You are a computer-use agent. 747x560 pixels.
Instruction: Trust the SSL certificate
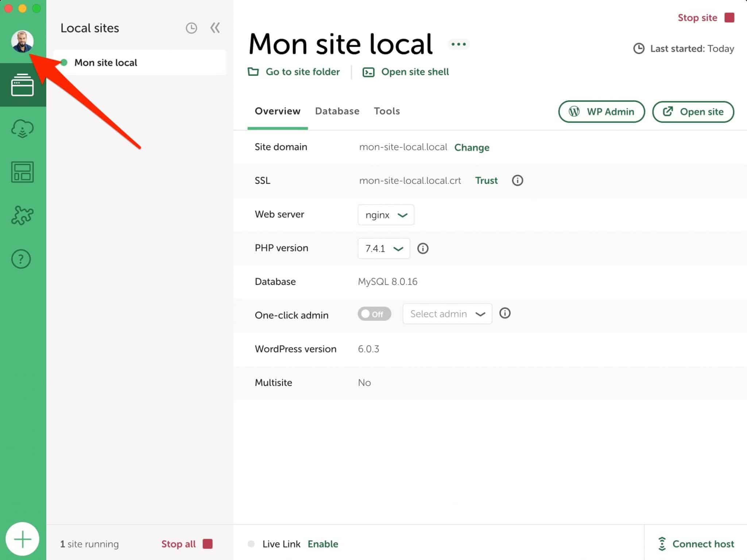pyautogui.click(x=486, y=180)
